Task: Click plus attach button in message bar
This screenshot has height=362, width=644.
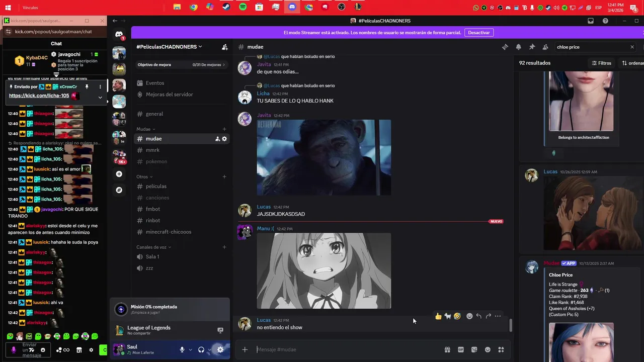Action: (x=245, y=349)
